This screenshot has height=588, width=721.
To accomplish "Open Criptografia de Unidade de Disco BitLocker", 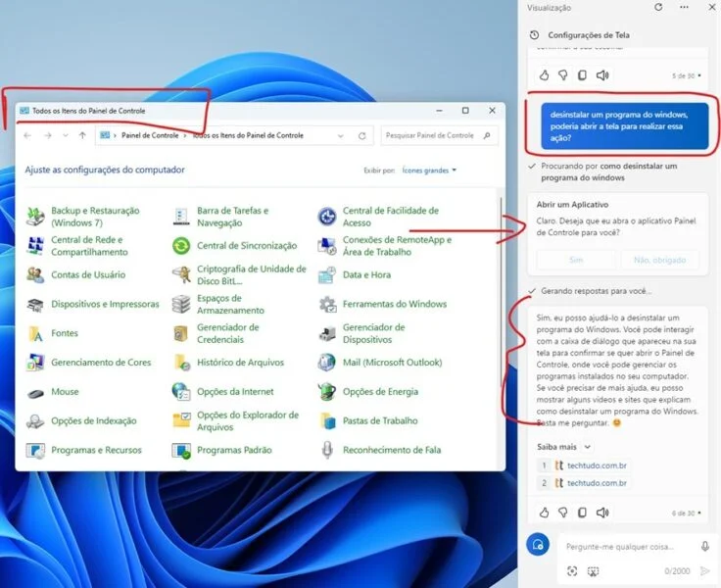I will pos(239,274).
